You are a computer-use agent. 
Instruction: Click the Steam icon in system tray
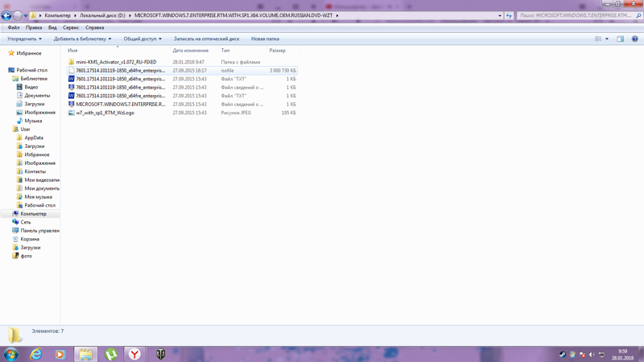point(563,355)
